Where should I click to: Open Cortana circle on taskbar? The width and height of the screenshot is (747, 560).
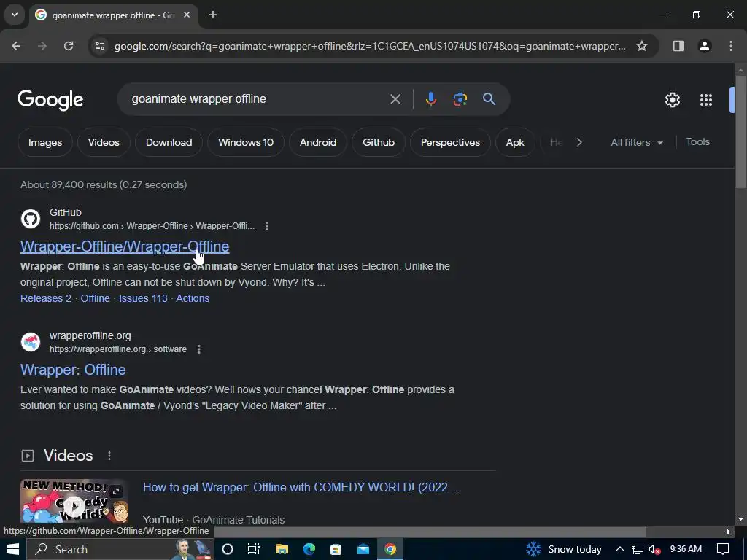coord(228,549)
